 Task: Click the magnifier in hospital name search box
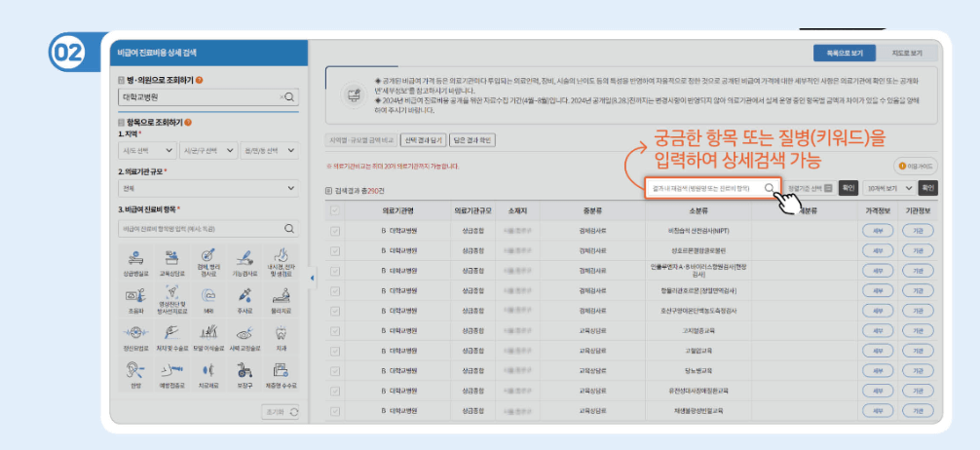coord(290,96)
